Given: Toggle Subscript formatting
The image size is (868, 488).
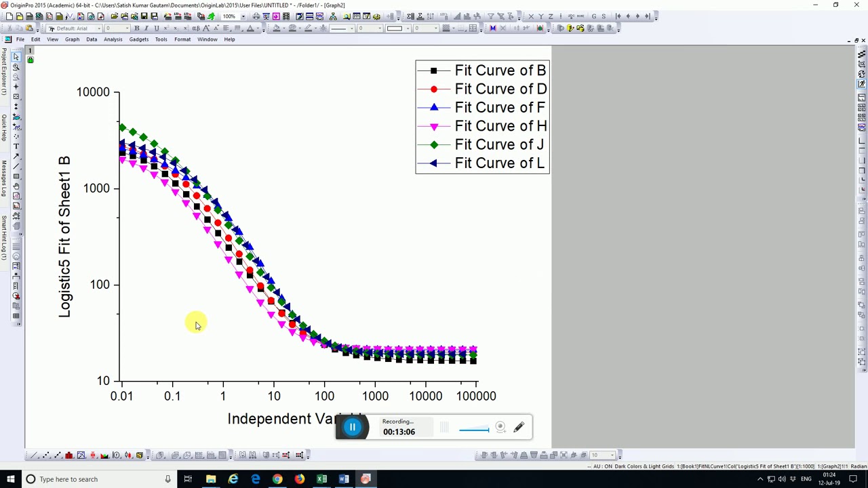Looking at the screenshot, I should click(176, 28).
